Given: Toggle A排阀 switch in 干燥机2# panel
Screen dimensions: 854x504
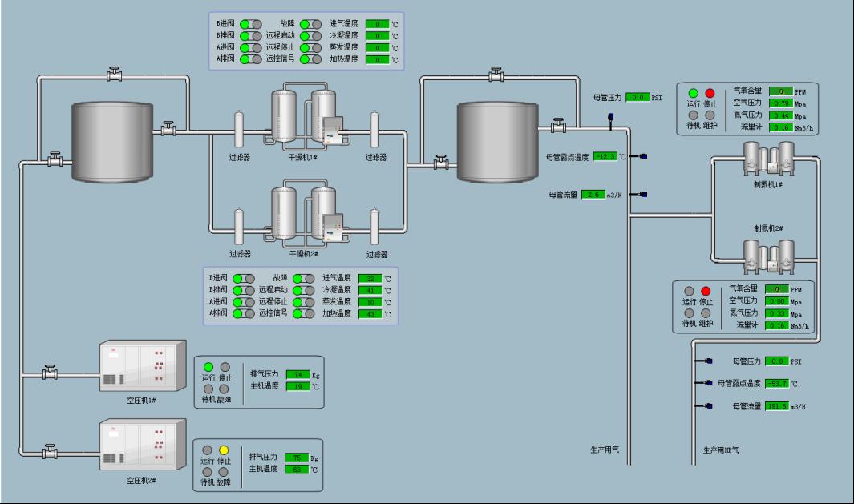Looking at the screenshot, I should 244,313.
